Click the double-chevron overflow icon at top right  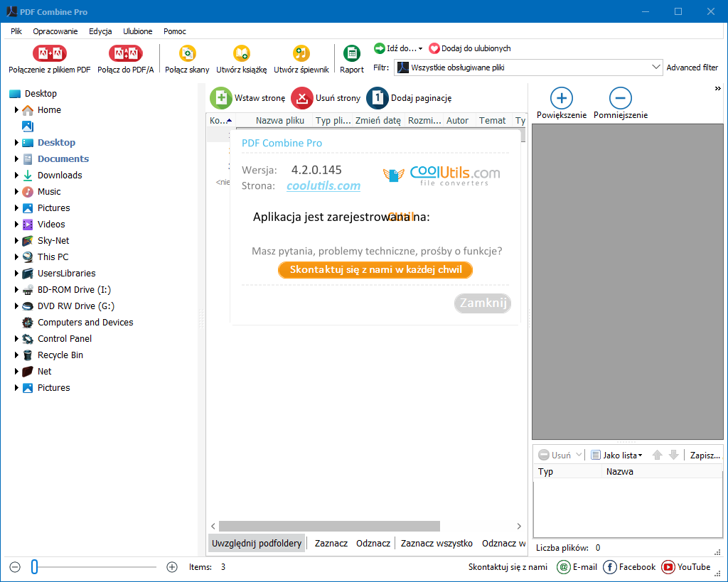[718, 88]
